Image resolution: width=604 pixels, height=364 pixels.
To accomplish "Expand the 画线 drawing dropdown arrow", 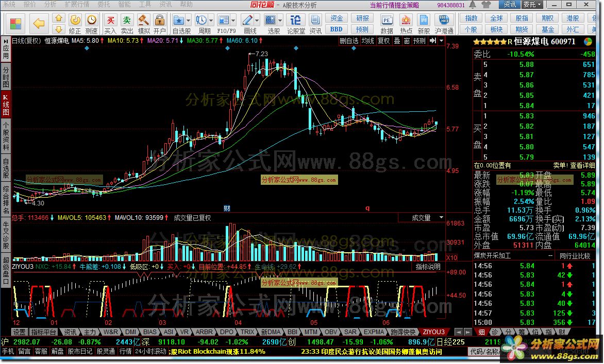I will click(257, 20).
